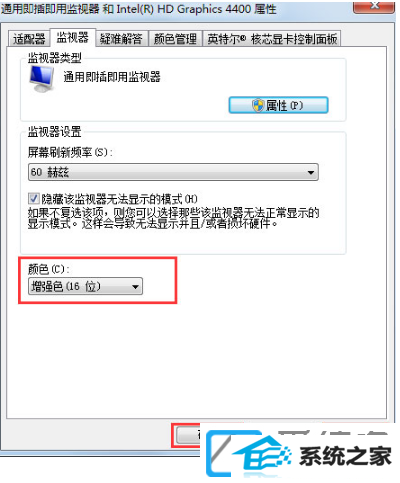Click the 属性(P) button

pyautogui.click(x=278, y=105)
